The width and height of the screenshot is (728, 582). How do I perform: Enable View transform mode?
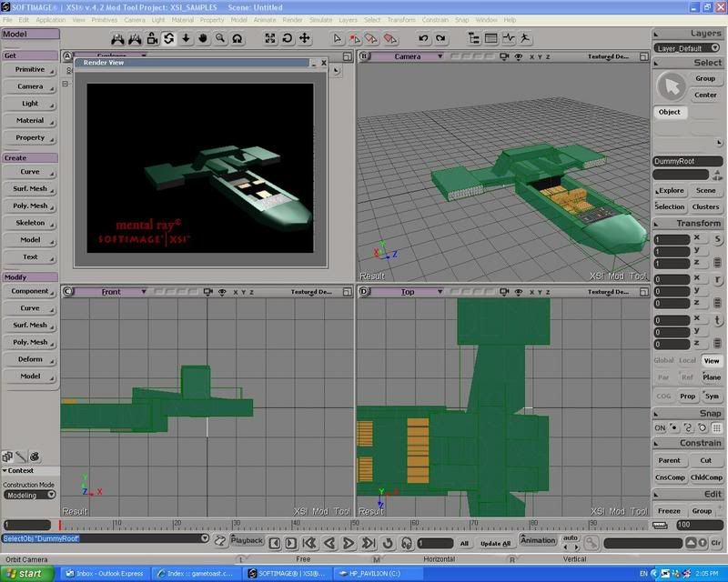[711, 361]
